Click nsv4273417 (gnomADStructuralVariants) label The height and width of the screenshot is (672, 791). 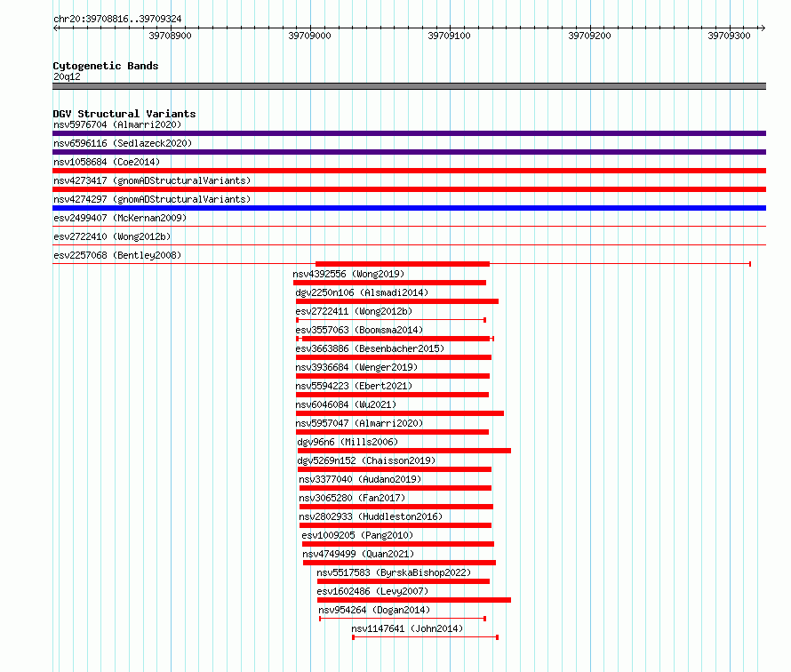[152, 180]
